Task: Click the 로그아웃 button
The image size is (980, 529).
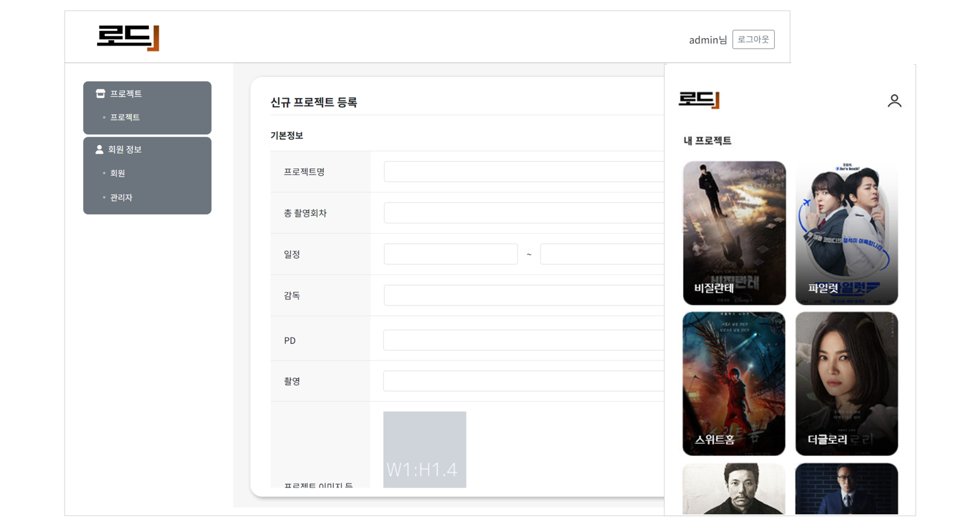Action: point(753,39)
